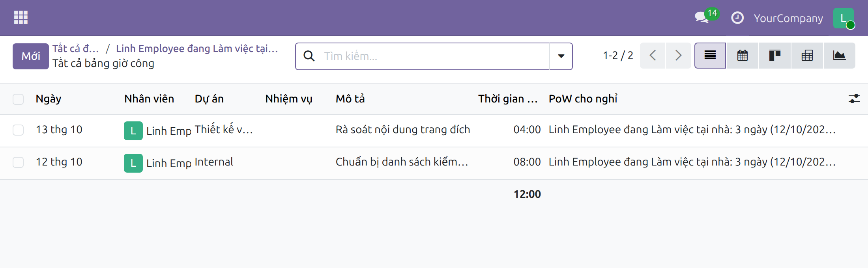Image resolution: width=868 pixels, height=268 pixels.
Task: Click the 12:00 total hours
Action: (527, 194)
